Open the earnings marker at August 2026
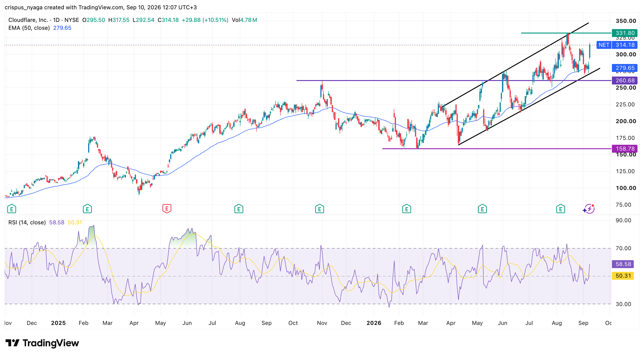The width and height of the screenshot is (644, 357). pos(561,209)
